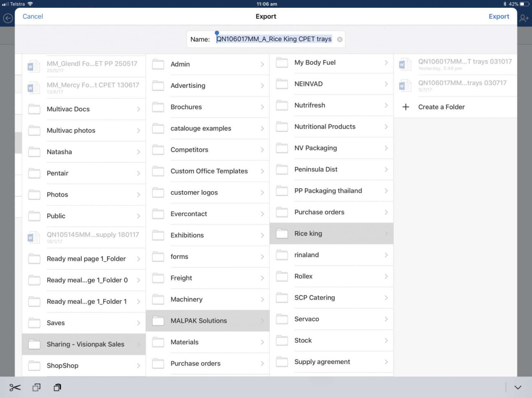
Task: Tap the Copy icon in the bottom toolbar
Action: [36, 387]
